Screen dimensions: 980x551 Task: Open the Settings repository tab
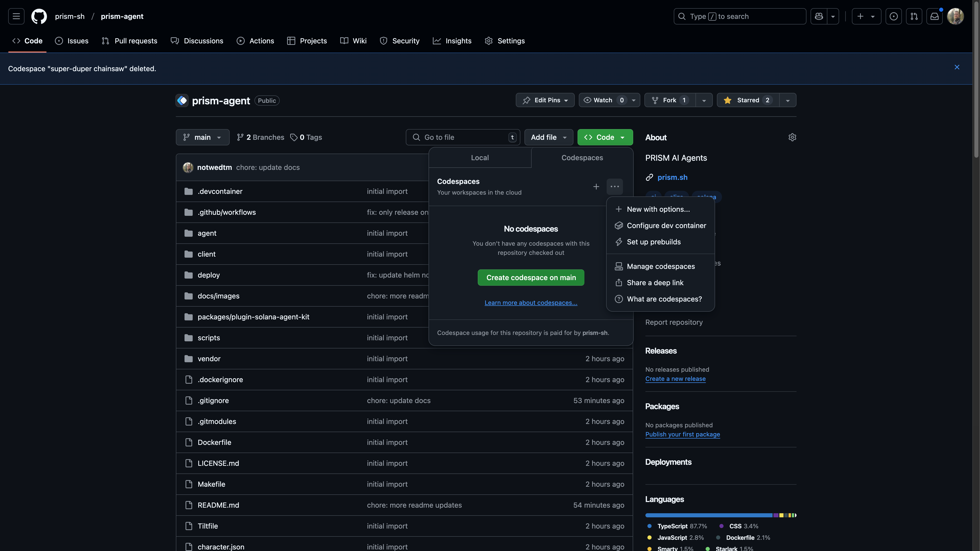pos(505,41)
